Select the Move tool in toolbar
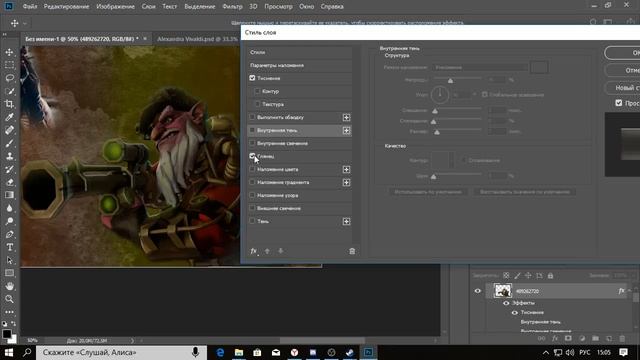Screen dimensions: 640x360 (x=9, y=52)
